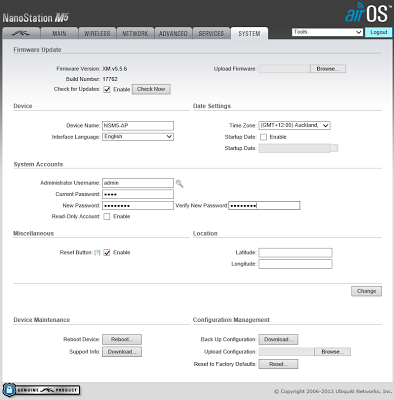Image resolution: width=394 pixels, height=400 pixels.
Task: Select the SYSTEM tab
Action: coord(249,33)
